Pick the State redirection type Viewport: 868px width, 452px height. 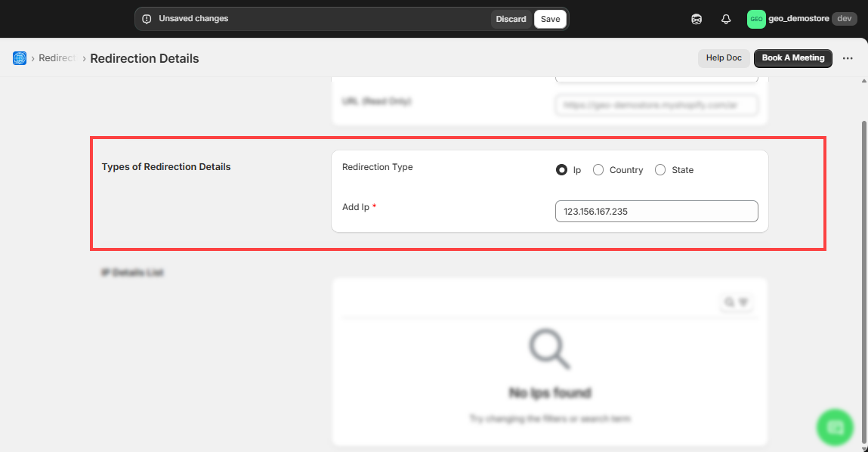[x=660, y=170]
